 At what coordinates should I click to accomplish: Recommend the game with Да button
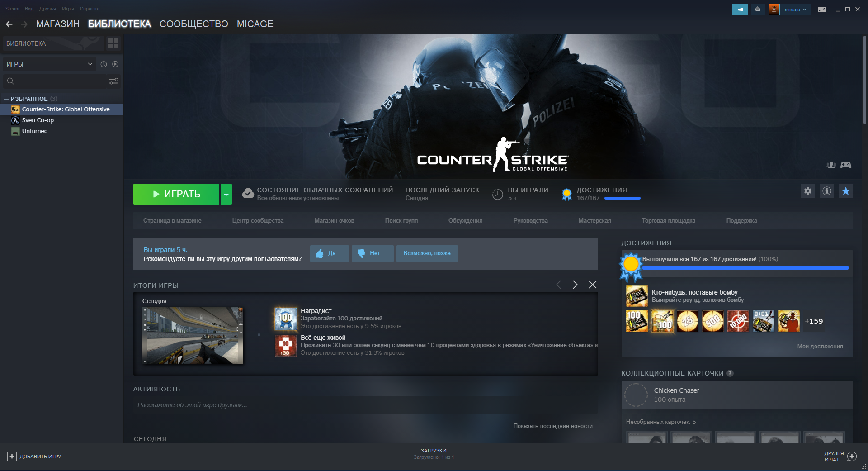point(330,253)
